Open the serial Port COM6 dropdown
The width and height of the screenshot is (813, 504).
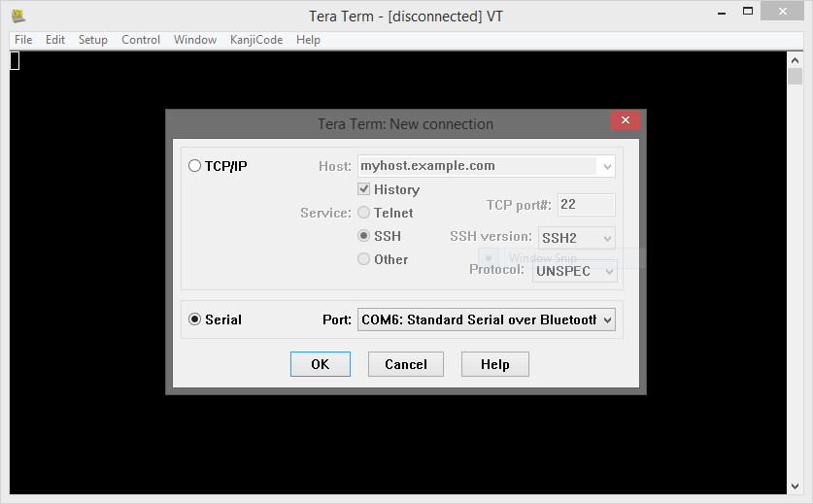pos(487,319)
